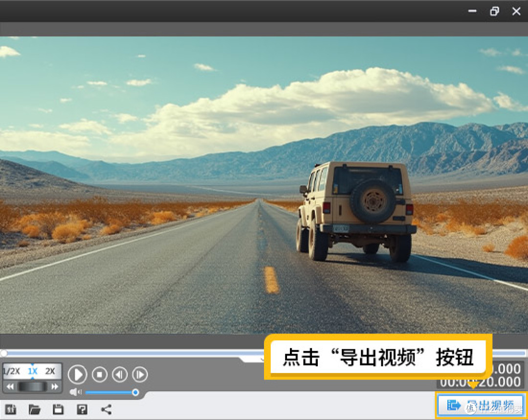This screenshot has width=528, height=420.
Task: Open help with the question mark icon
Action: click(x=82, y=410)
